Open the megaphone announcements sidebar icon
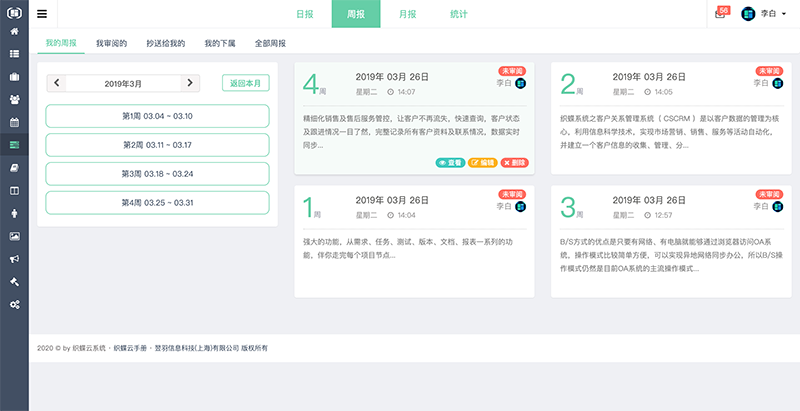The image size is (800, 411). pyautogui.click(x=14, y=259)
